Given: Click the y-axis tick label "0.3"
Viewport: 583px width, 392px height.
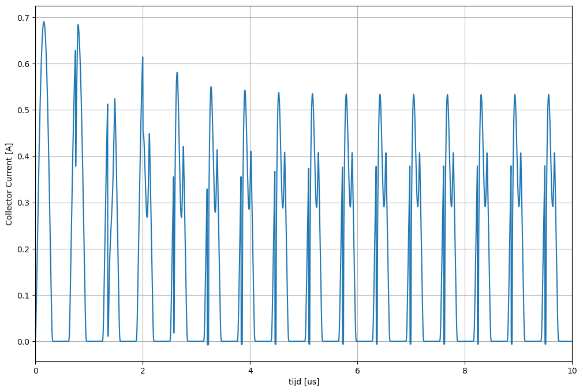Looking at the screenshot, I should point(23,203).
